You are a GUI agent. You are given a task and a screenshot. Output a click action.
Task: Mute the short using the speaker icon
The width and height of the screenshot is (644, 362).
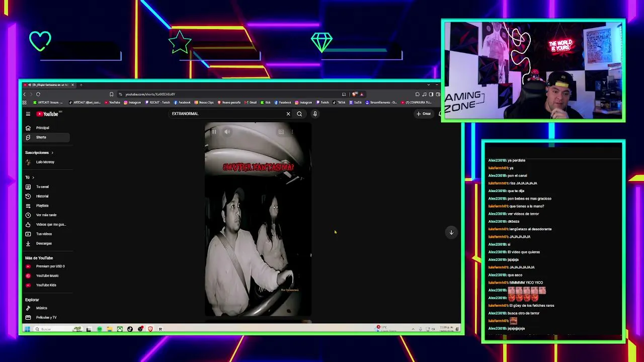227,132
